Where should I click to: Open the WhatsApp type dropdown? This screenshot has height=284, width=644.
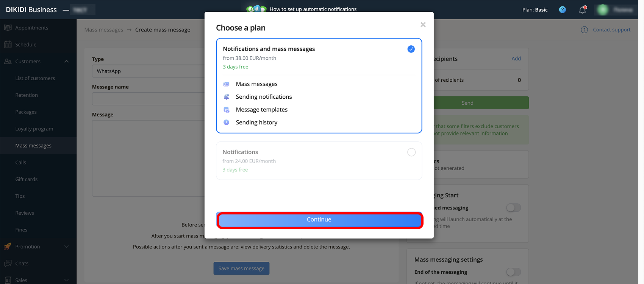tap(148, 71)
